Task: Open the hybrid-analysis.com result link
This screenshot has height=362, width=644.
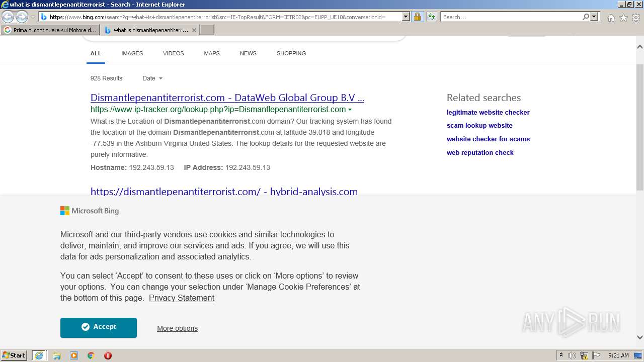Action: [x=224, y=192]
